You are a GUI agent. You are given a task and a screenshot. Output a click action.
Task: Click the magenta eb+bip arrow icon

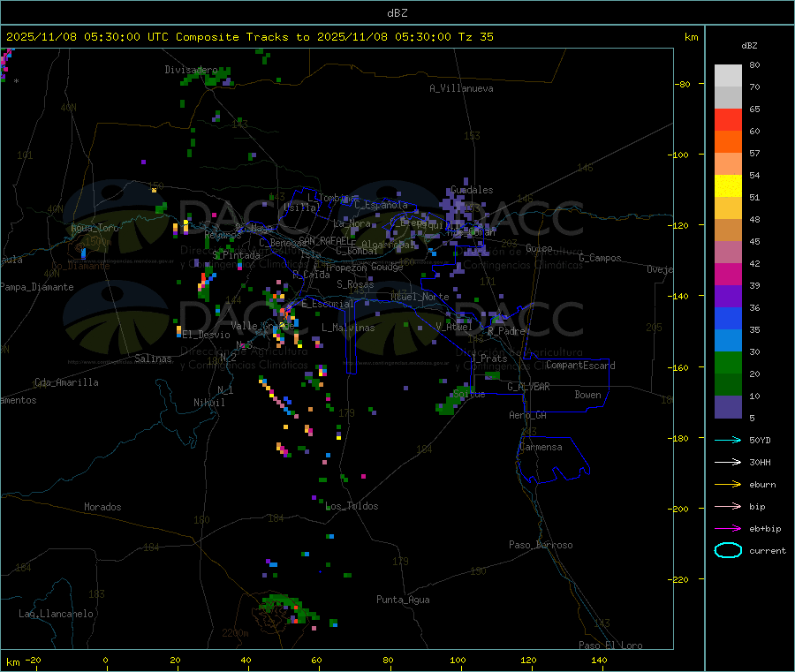(727, 528)
